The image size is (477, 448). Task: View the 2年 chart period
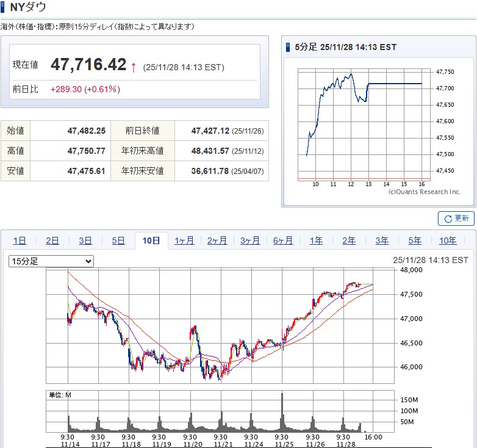349,240
